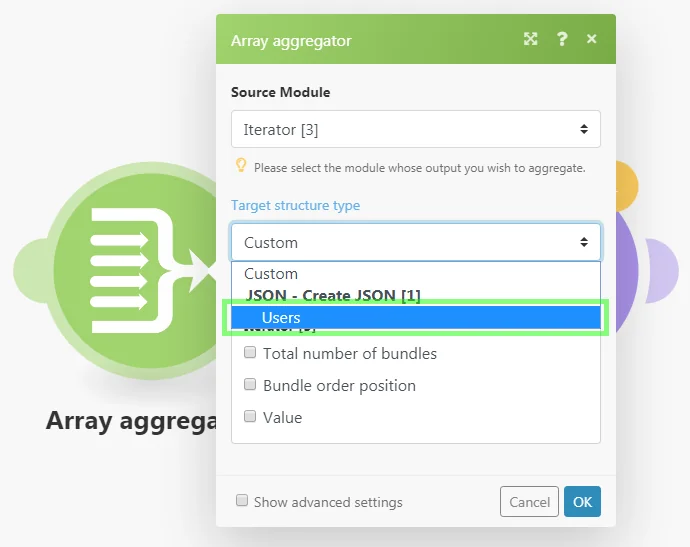Screen dimensions: 690x547
Task: Click the hint text about module output
Action: tap(419, 168)
